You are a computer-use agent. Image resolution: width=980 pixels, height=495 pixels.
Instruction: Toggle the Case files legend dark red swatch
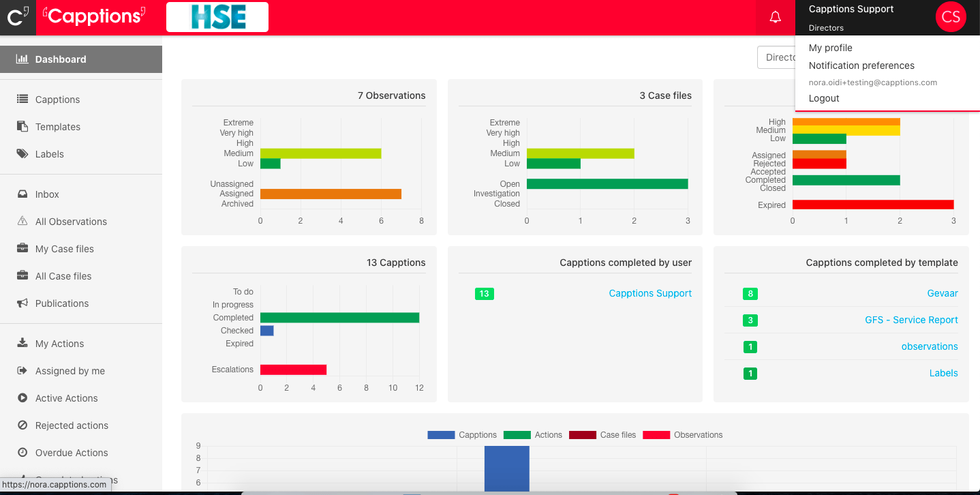click(583, 435)
